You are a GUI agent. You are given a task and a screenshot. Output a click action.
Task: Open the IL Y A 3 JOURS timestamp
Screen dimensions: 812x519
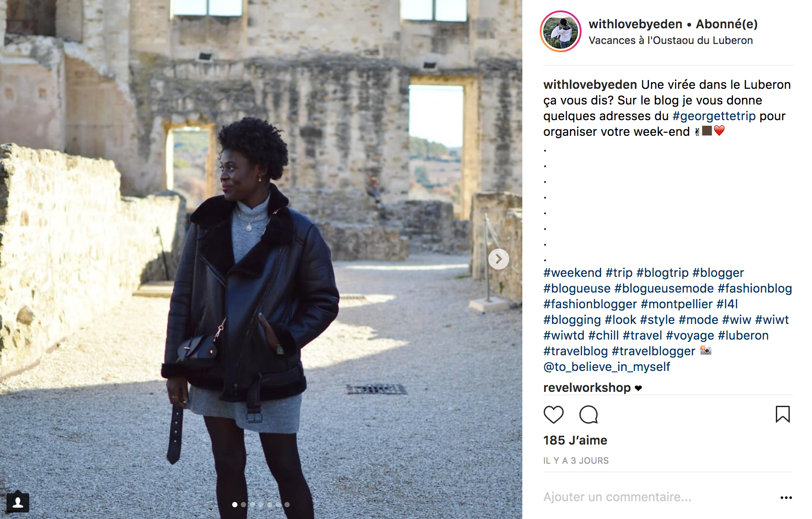coord(576,461)
